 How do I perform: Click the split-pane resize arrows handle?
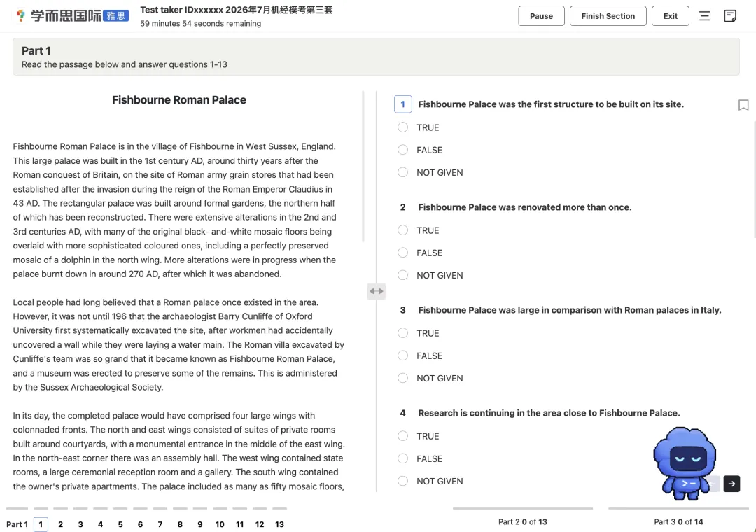pos(376,290)
